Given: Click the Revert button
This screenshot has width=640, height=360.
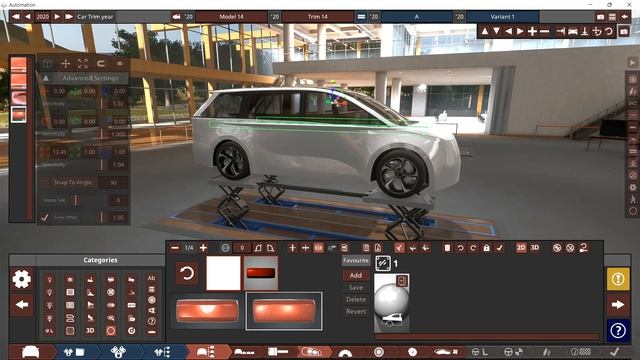Looking at the screenshot, I should coord(356,311).
